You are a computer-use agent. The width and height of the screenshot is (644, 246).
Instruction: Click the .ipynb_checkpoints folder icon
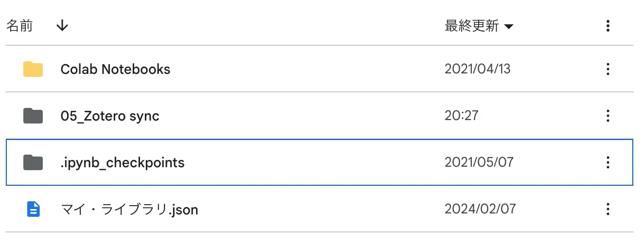coord(33,162)
